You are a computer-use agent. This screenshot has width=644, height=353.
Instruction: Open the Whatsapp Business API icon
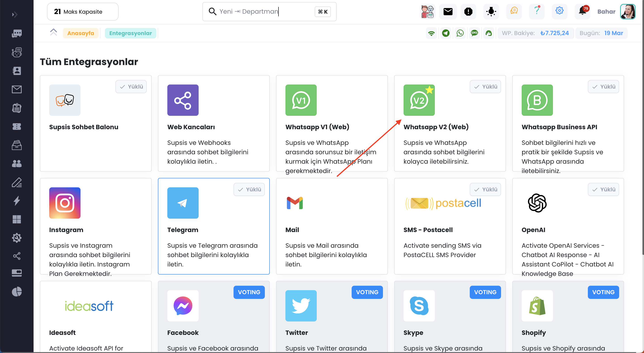tap(537, 100)
